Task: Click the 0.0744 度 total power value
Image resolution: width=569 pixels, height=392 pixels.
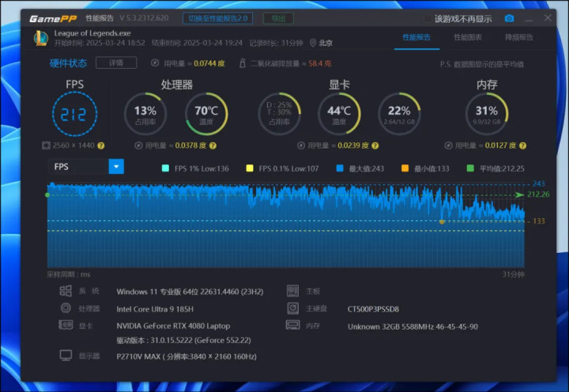Action: (209, 63)
